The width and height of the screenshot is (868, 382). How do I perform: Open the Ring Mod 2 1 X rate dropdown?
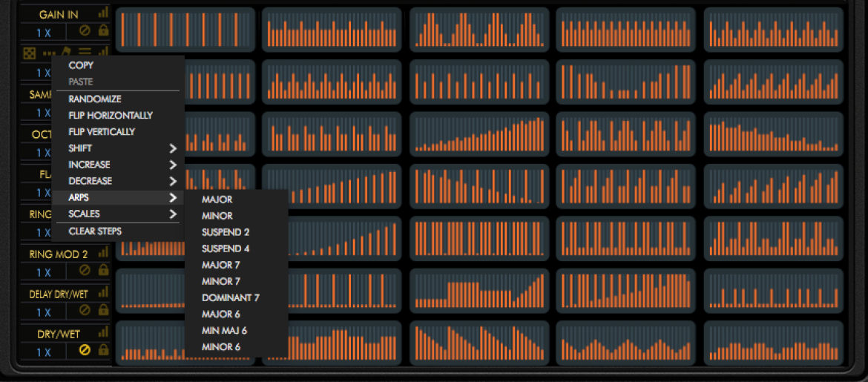click(x=43, y=272)
